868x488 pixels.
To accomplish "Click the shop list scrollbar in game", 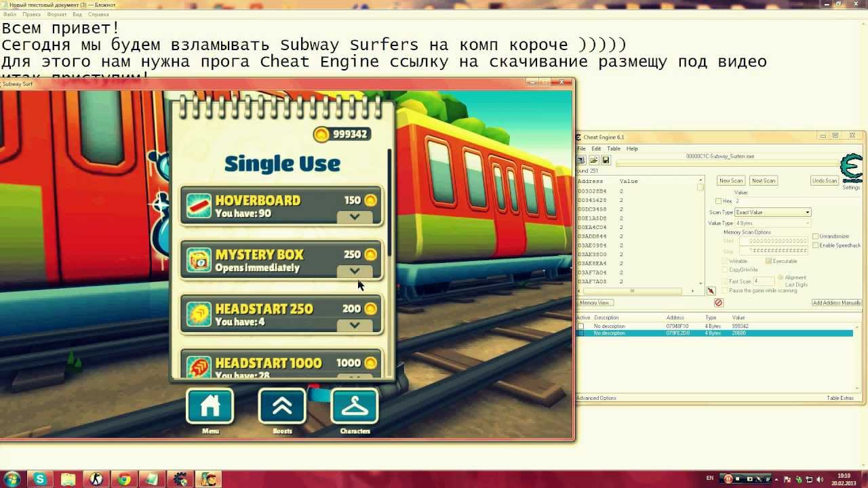I will point(390,203).
